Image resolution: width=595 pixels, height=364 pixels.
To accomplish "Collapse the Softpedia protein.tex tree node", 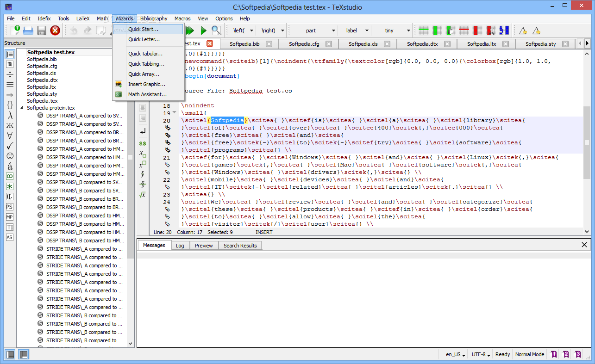I will tap(22, 108).
